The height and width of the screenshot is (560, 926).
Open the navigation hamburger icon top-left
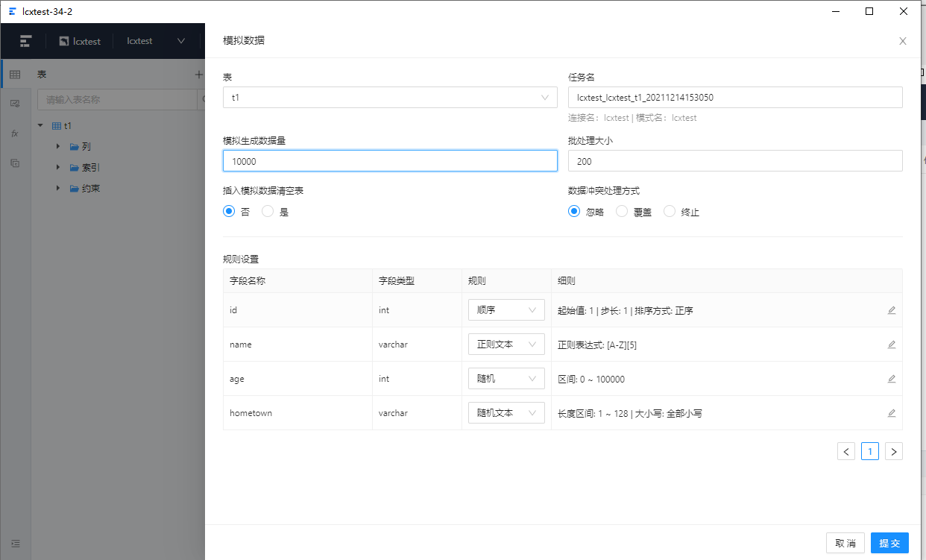coord(24,41)
